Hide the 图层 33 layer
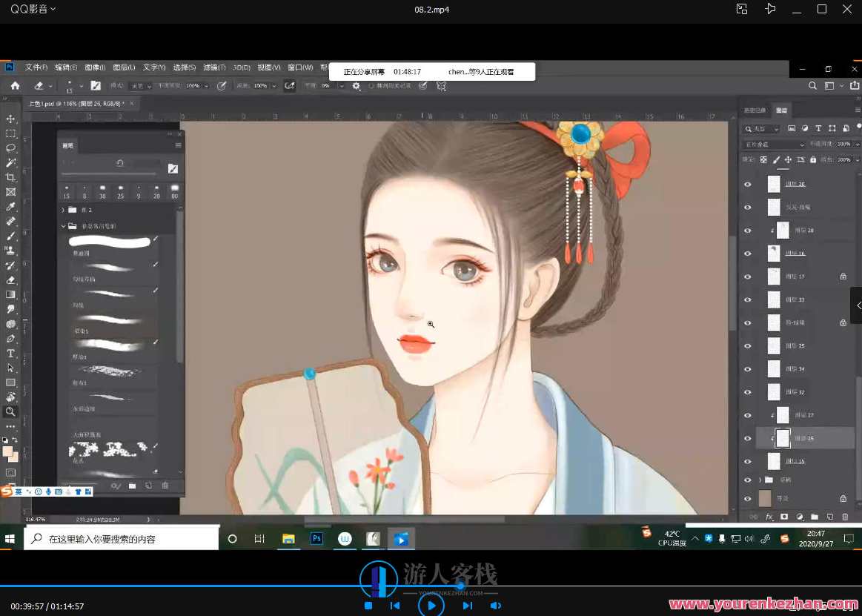This screenshot has height=616, width=862. pos(747,299)
